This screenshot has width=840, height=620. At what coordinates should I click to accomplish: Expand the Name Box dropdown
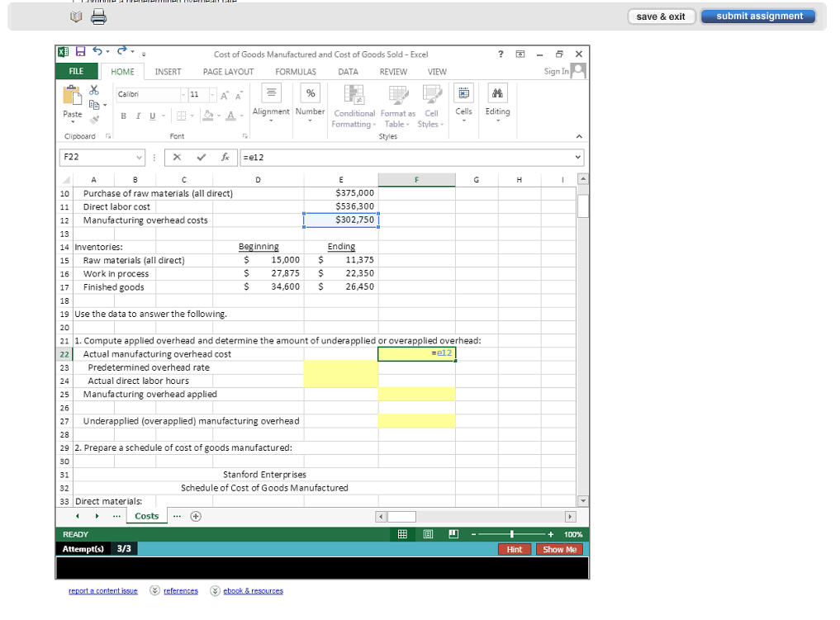pyautogui.click(x=140, y=158)
